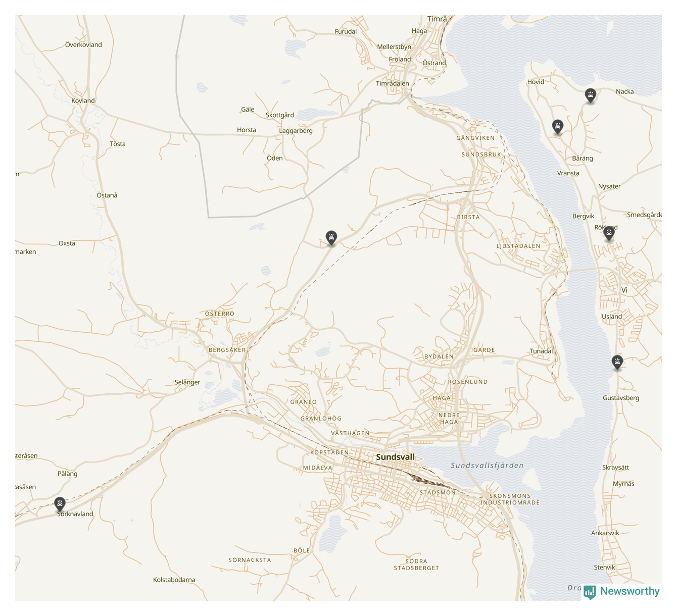The image size is (677, 616).
Task: Click the Sundsvall city label
Action: (x=395, y=457)
